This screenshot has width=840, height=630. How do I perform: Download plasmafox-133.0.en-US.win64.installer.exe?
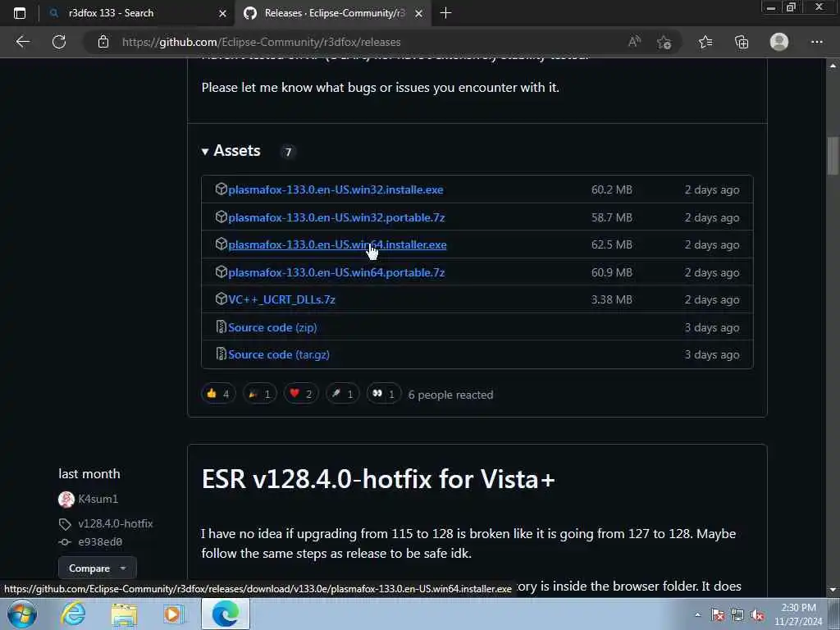[337, 244]
